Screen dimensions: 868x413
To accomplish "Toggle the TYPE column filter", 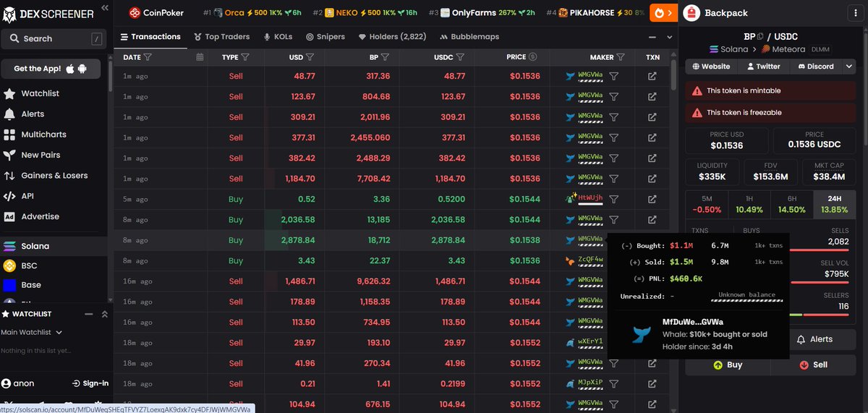I will (x=244, y=56).
